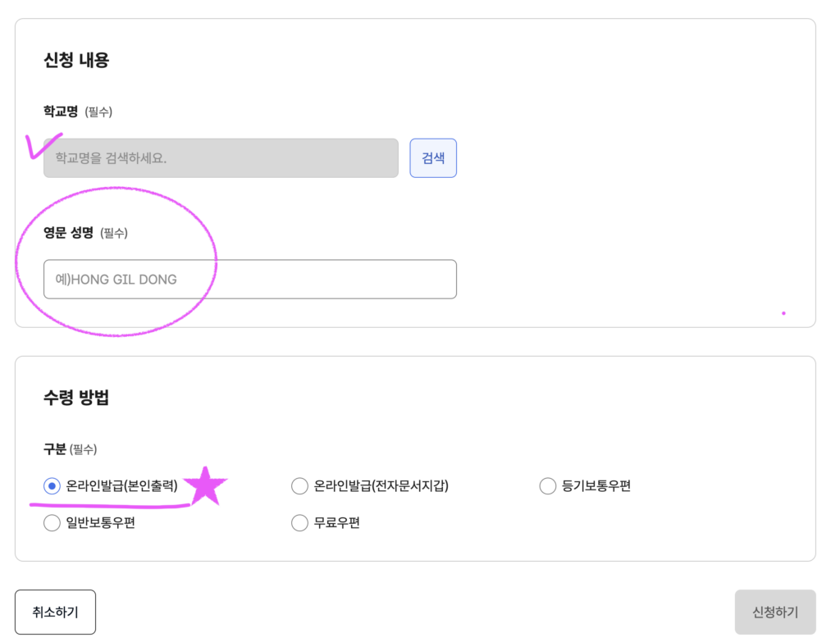Click the 영문 성명 text field
Image resolution: width=840 pixels, height=642 pixels.
click(250, 279)
